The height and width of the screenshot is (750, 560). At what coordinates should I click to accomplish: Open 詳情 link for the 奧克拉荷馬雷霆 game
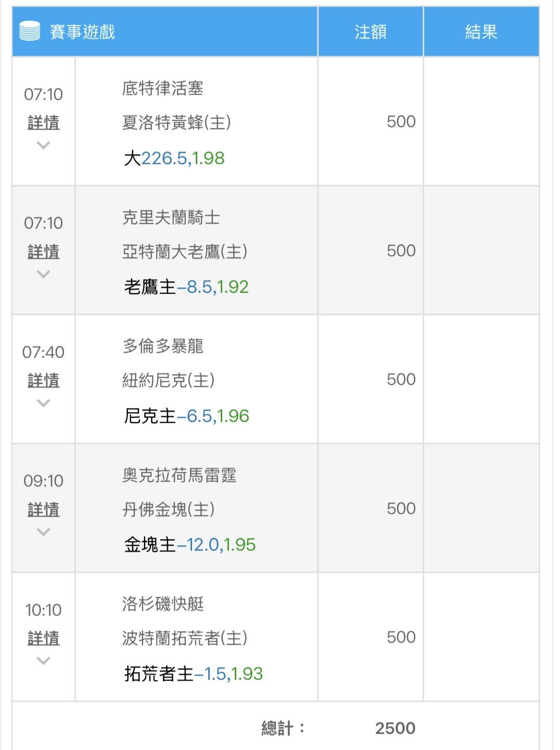[x=44, y=509]
